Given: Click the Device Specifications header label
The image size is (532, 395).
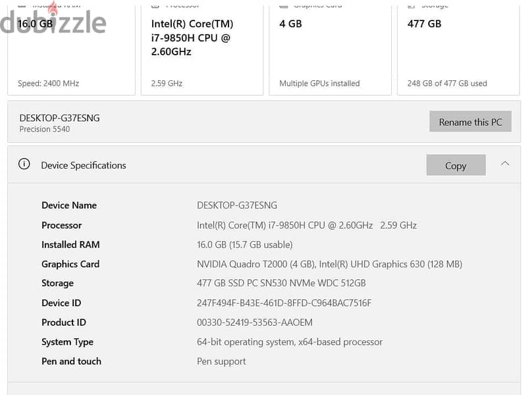Looking at the screenshot, I should tap(84, 165).
